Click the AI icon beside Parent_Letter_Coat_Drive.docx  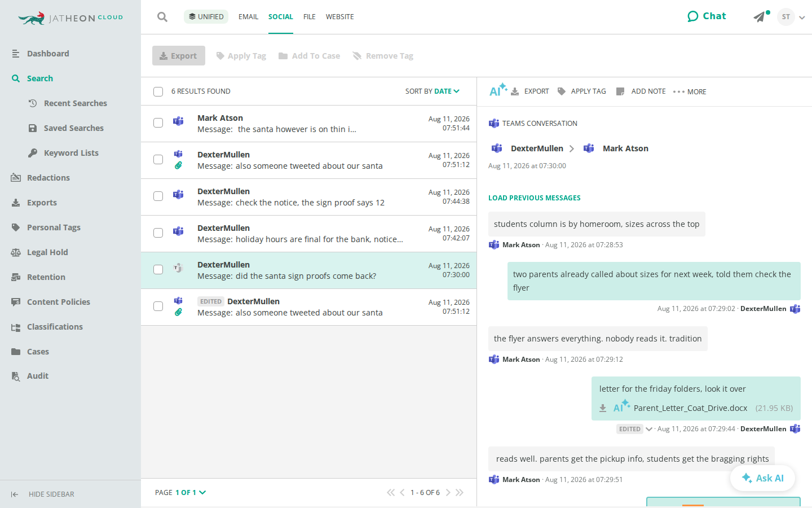621,406
